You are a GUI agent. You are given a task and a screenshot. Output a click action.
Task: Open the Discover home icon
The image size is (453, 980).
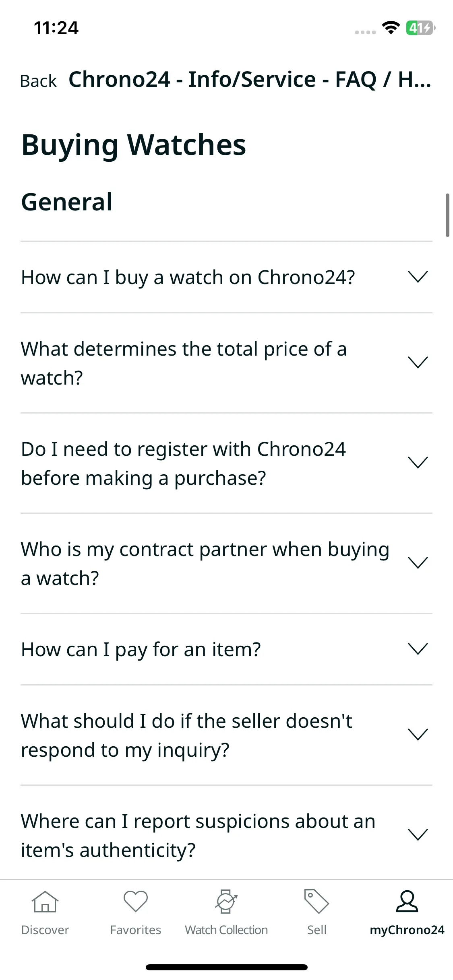pyautogui.click(x=45, y=902)
